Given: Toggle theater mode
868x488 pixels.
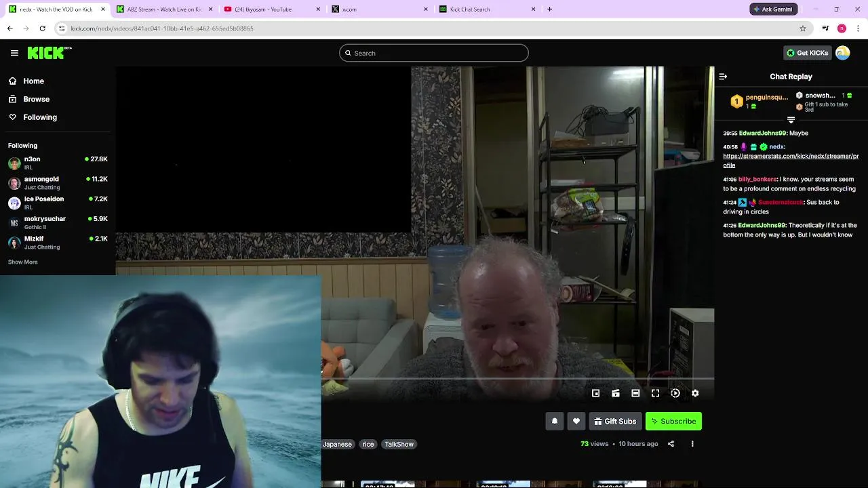Looking at the screenshot, I should (x=635, y=393).
